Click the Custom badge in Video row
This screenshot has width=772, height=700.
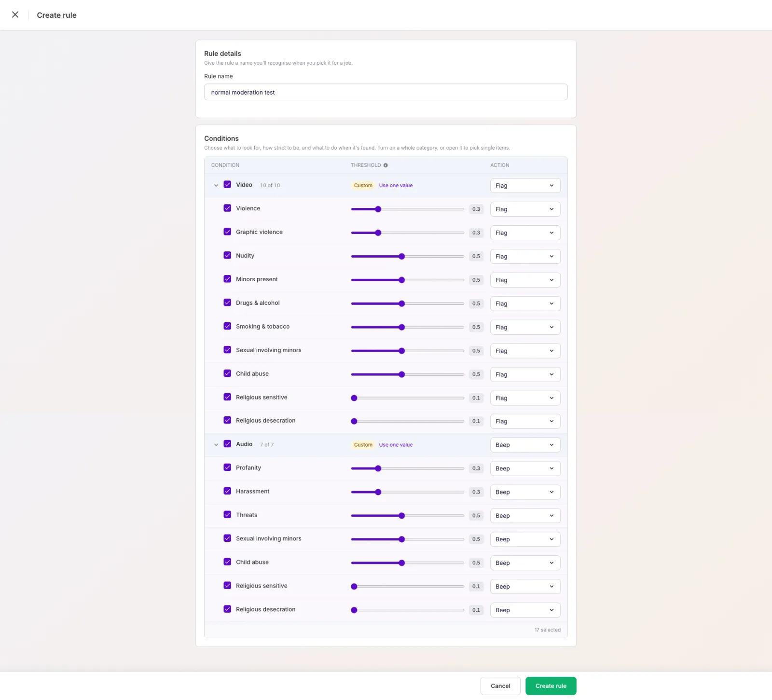(363, 186)
